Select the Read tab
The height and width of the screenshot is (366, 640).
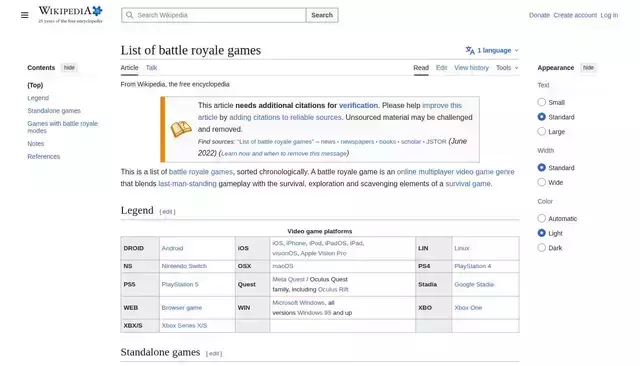coord(421,68)
